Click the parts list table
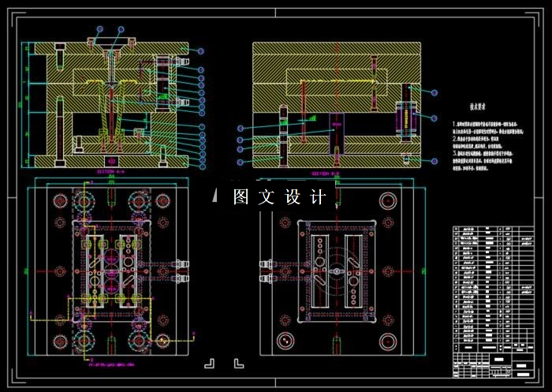The height and width of the screenshot is (392, 552). pos(493,289)
